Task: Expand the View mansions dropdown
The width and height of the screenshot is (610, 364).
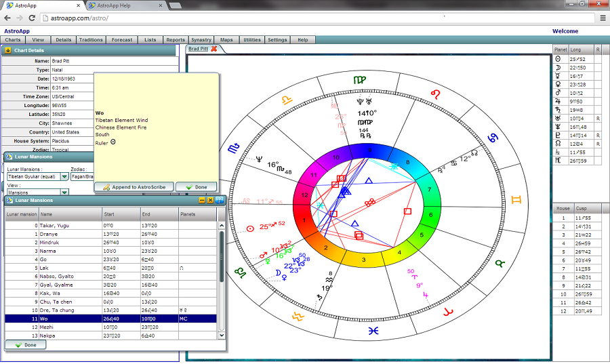Action: (x=64, y=193)
